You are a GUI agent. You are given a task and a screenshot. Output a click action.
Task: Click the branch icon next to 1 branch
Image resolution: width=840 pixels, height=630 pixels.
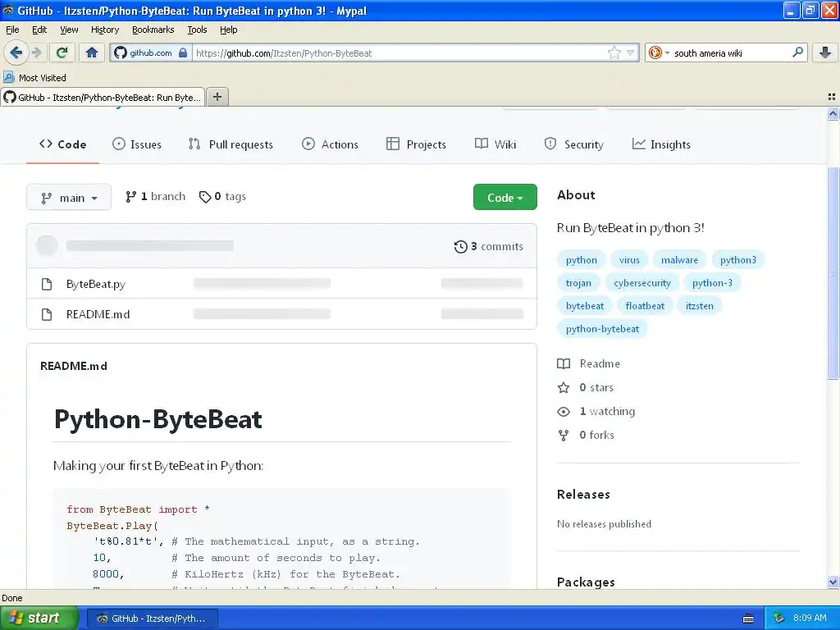pos(130,197)
